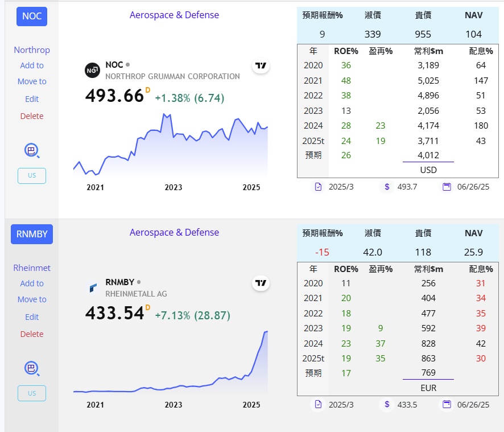Open TradingView logo icon on RNMBY chart
Viewport: 504px width, 432px height.
pyautogui.click(x=261, y=283)
